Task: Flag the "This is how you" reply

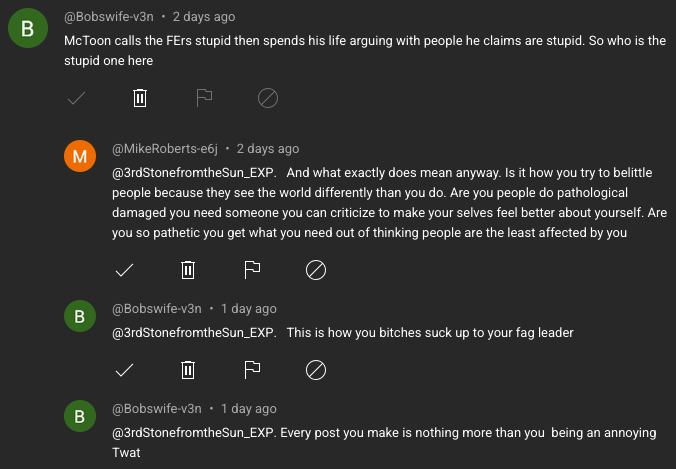Action: (x=252, y=370)
